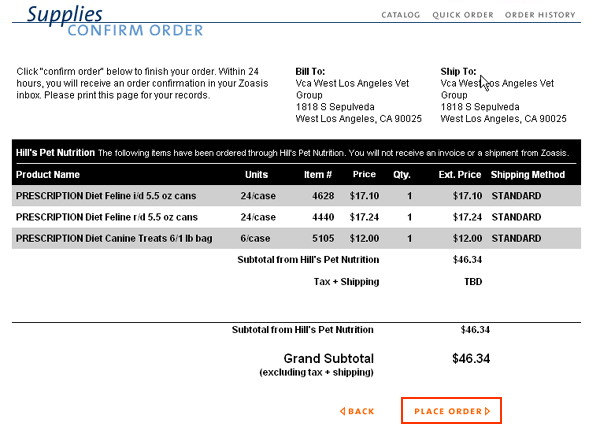This screenshot has width=600, height=426.
Task: Click the Product Name column header
Action: coord(48,175)
